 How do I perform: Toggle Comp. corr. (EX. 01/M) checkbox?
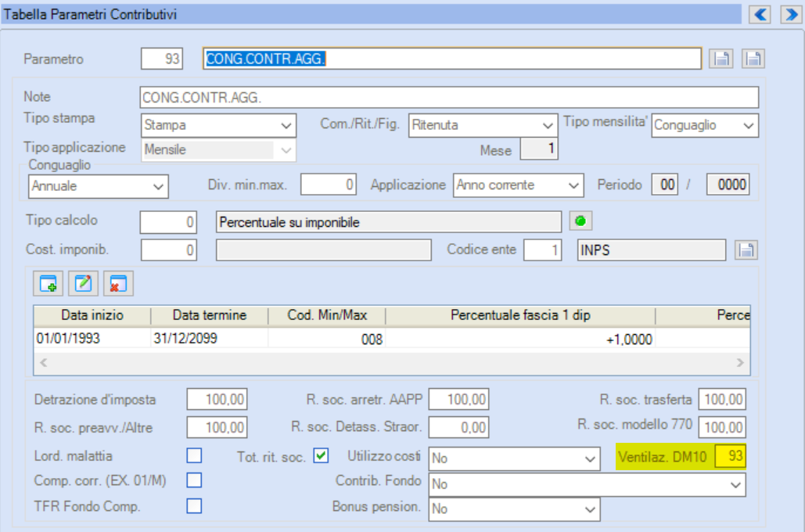tap(194, 480)
